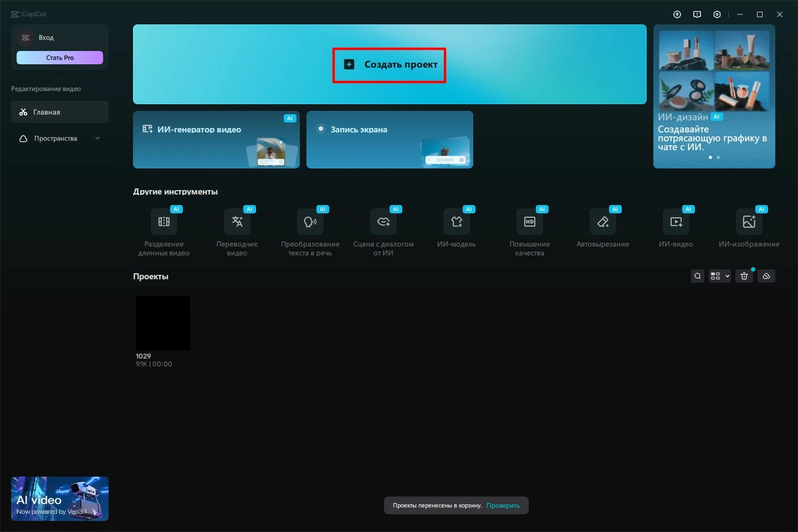798x532 pixels.
Task: Search projects with the magnifier icon
Action: point(698,276)
